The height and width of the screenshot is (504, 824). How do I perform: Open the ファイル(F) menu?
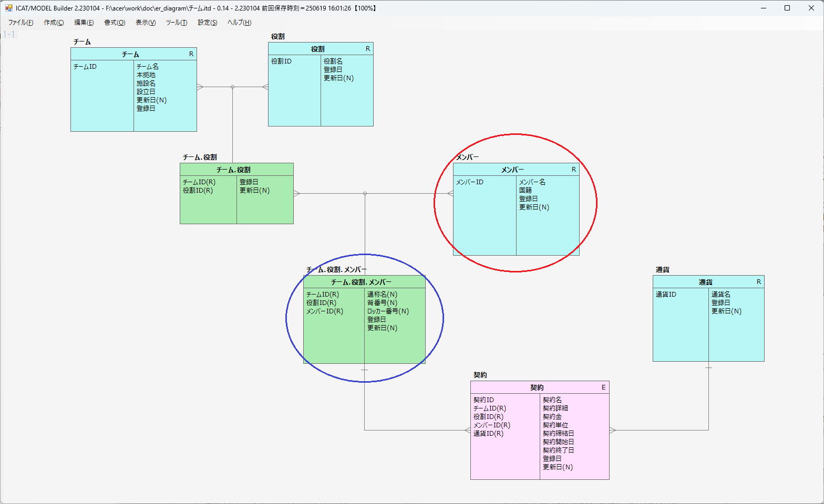[x=20, y=23]
